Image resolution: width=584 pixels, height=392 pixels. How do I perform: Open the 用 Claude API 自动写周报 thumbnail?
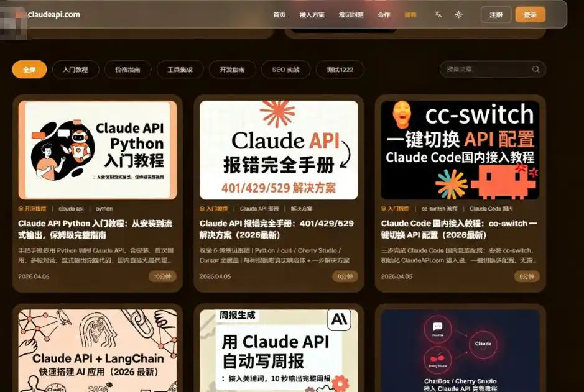(279, 351)
